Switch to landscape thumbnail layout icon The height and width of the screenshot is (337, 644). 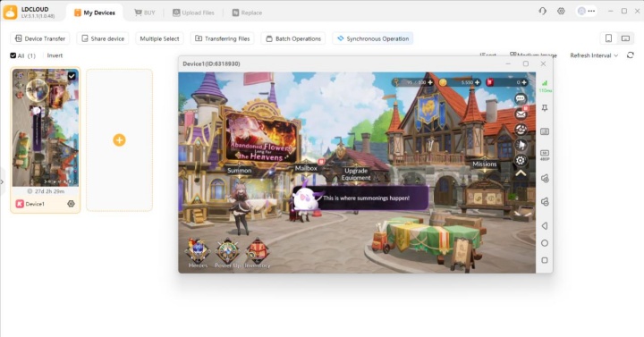625,38
